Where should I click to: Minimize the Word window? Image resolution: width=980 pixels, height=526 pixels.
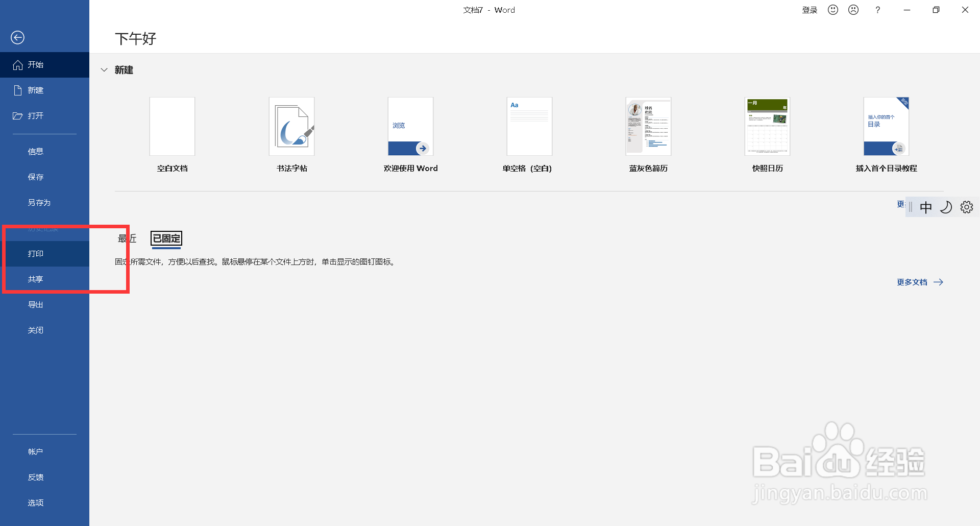coord(907,10)
